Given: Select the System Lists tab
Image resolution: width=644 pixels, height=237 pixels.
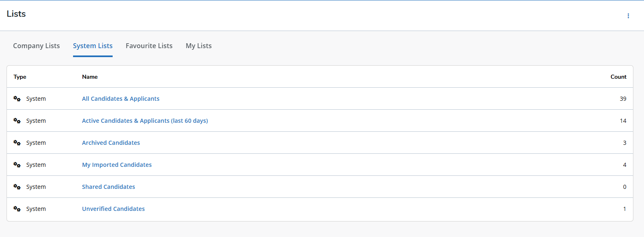Looking at the screenshot, I should [x=93, y=46].
